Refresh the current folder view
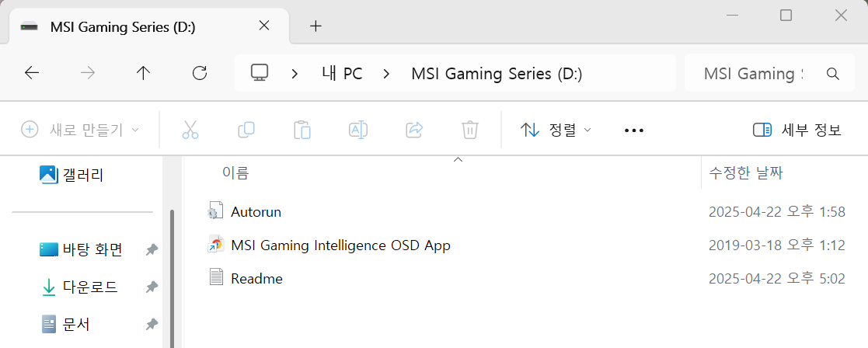868x348 pixels. point(199,73)
